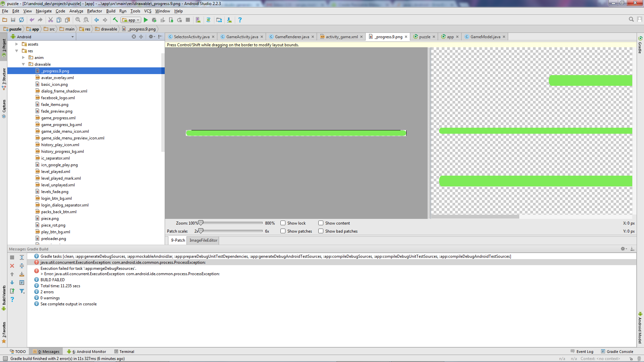Expand the anim folder
This screenshot has height=362, width=644.
pos(23,58)
